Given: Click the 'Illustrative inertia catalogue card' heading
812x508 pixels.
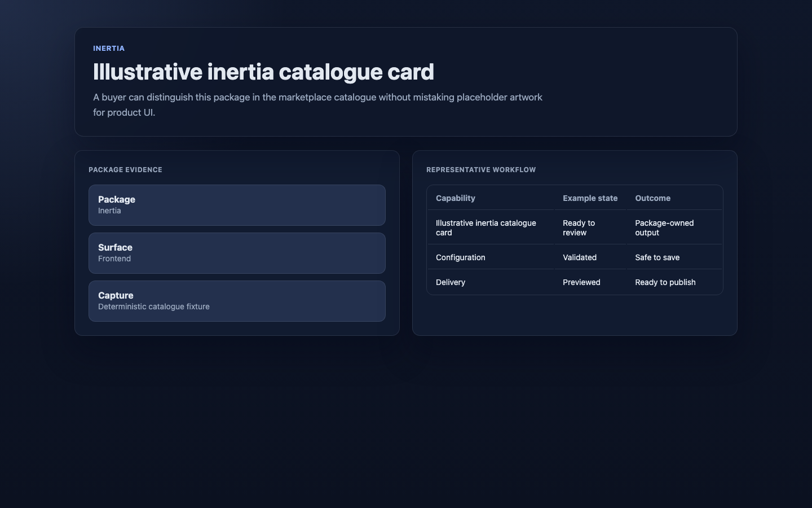Looking at the screenshot, I should tap(263, 72).
